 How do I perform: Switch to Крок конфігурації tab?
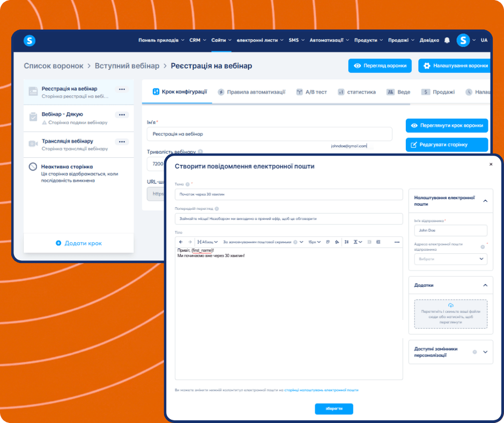[x=180, y=92]
